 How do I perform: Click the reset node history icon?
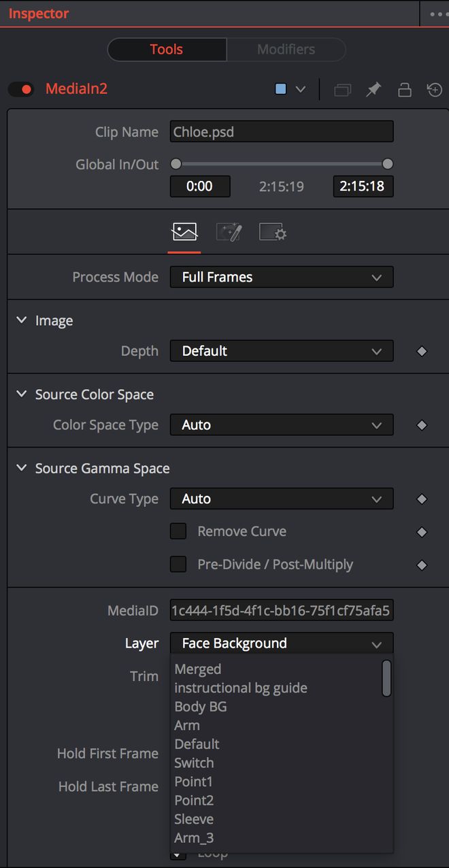434,89
